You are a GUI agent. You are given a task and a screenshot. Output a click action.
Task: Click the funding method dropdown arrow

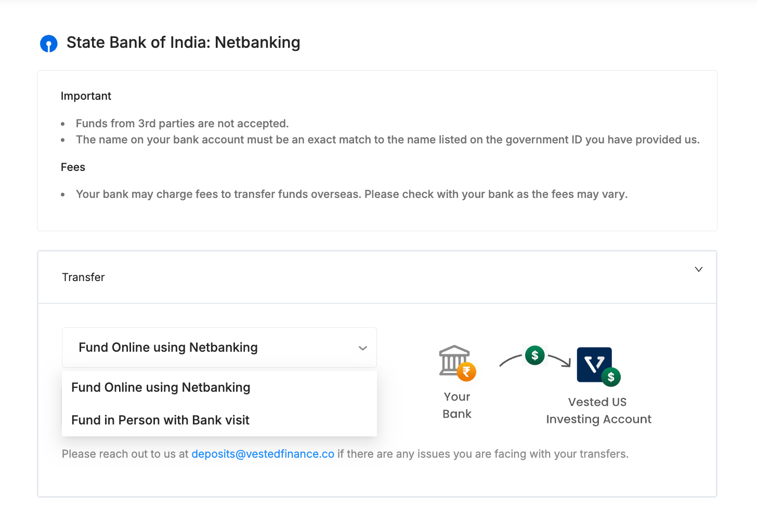tap(362, 348)
